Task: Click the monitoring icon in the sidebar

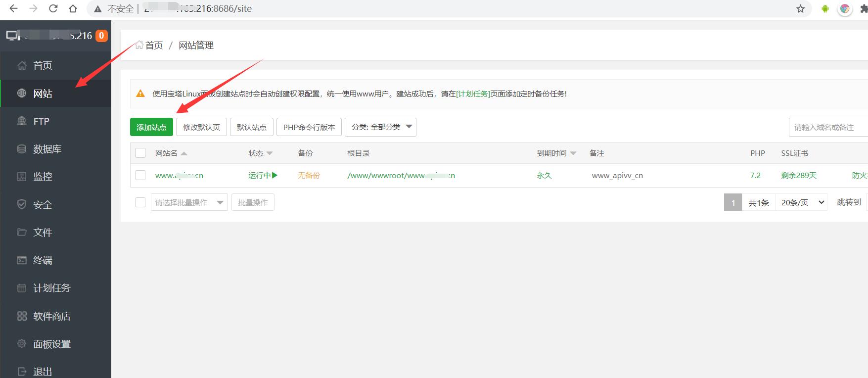Action: coord(22,177)
